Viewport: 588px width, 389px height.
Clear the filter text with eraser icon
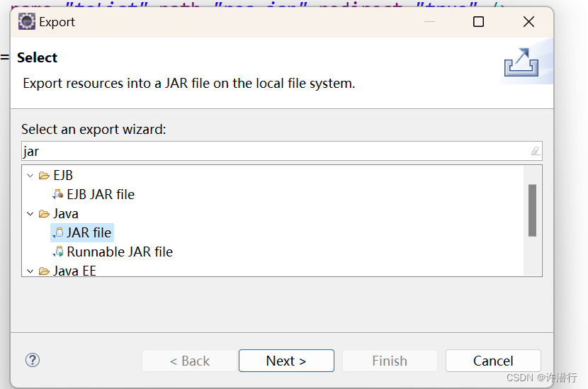[536, 151]
